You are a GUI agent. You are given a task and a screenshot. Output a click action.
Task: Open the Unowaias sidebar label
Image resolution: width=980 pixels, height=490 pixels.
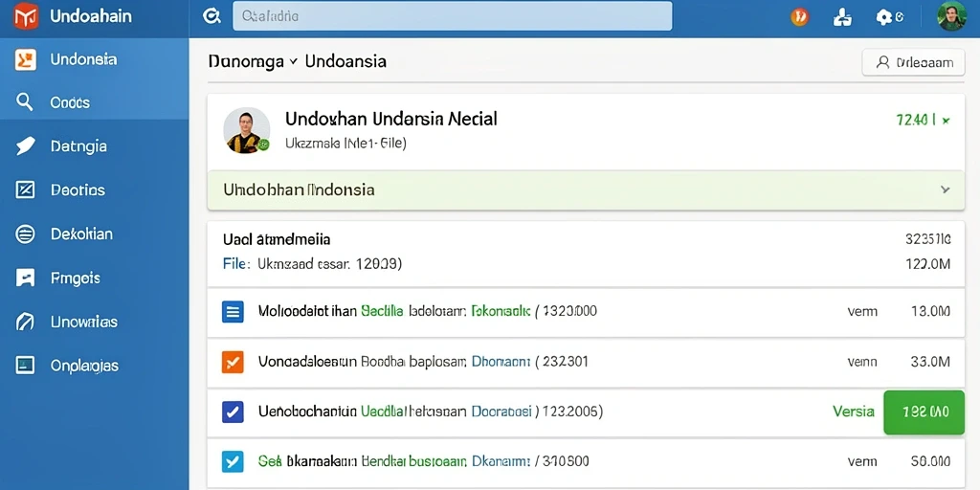coord(84,322)
